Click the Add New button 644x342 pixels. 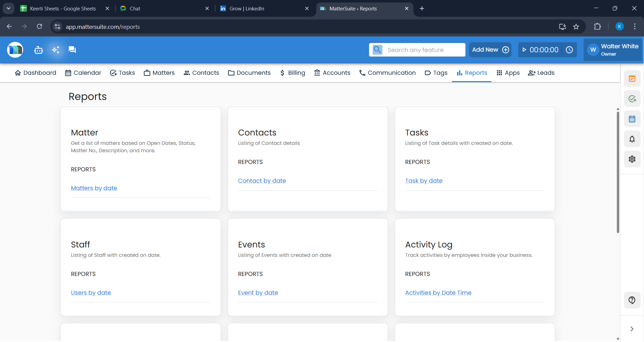pyautogui.click(x=490, y=50)
